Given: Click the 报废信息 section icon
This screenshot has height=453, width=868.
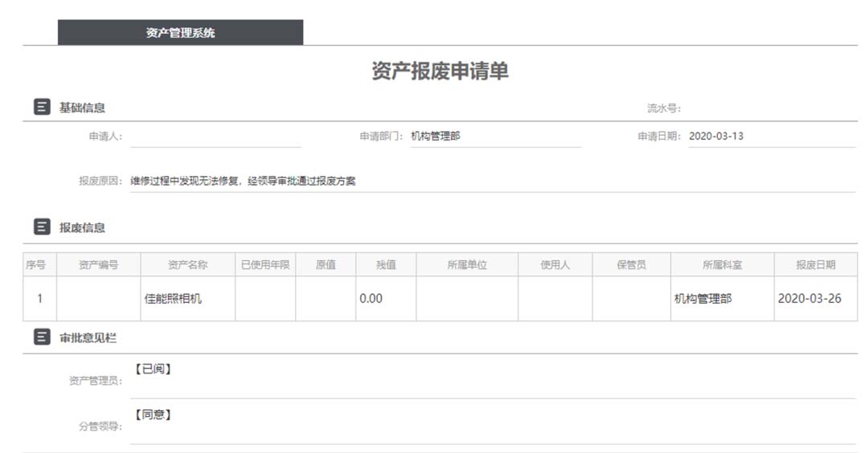Looking at the screenshot, I should click(x=42, y=226).
